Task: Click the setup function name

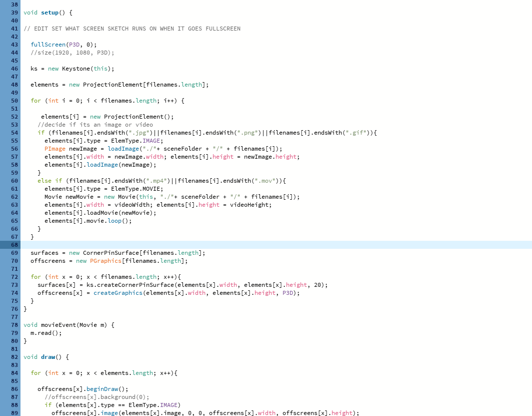Action: (x=49, y=13)
